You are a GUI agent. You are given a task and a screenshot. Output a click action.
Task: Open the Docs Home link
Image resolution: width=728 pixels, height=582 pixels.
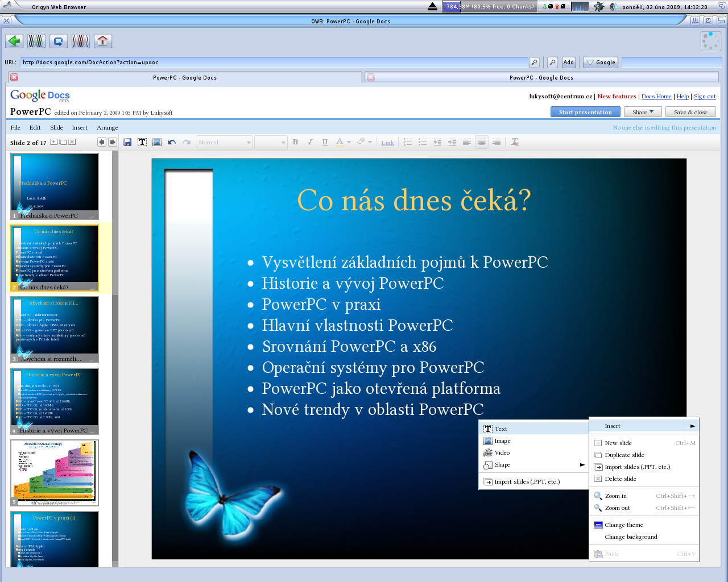tap(656, 97)
